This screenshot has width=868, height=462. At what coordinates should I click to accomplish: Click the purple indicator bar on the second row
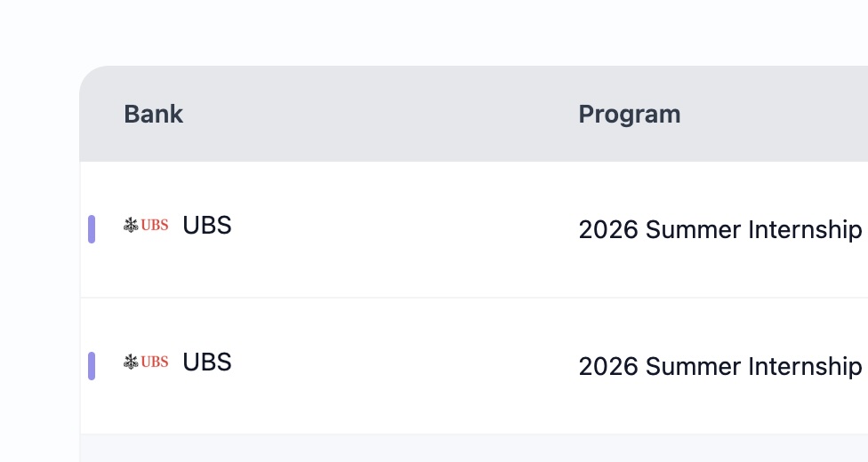92,366
